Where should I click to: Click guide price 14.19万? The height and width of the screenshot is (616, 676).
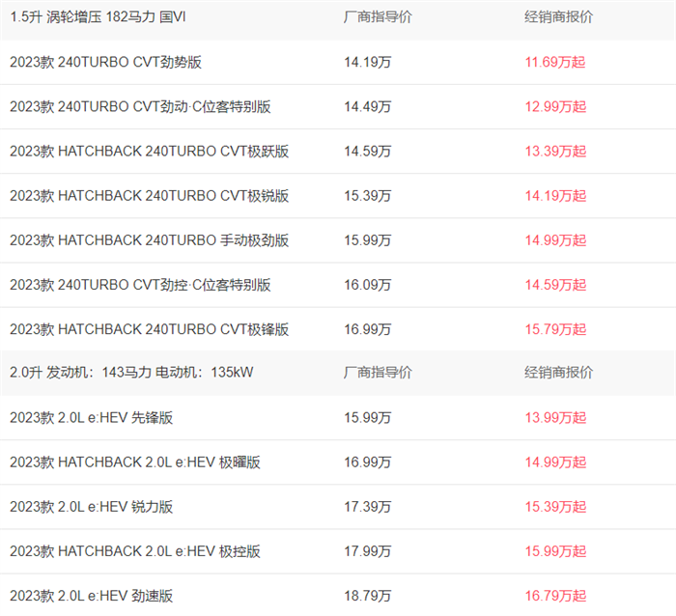(367, 62)
